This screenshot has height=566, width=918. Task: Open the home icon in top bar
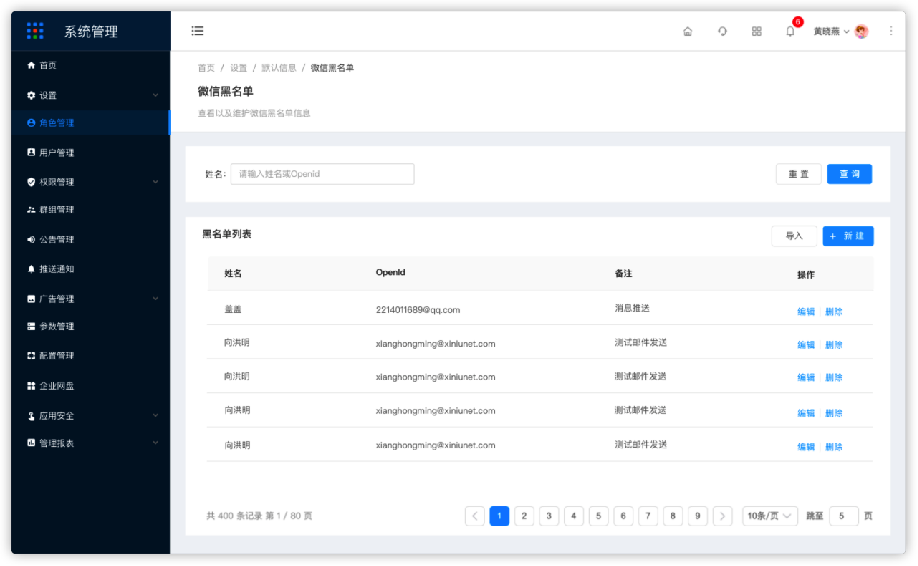coord(687,31)
